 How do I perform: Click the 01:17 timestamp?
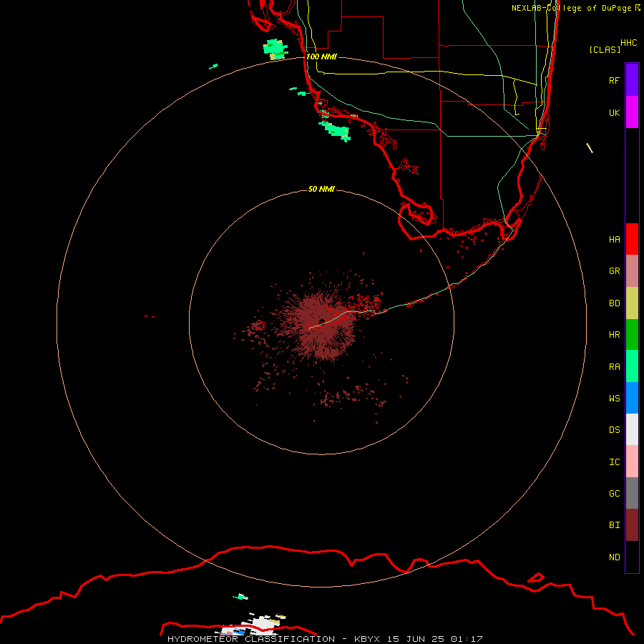tap(466, 639)
